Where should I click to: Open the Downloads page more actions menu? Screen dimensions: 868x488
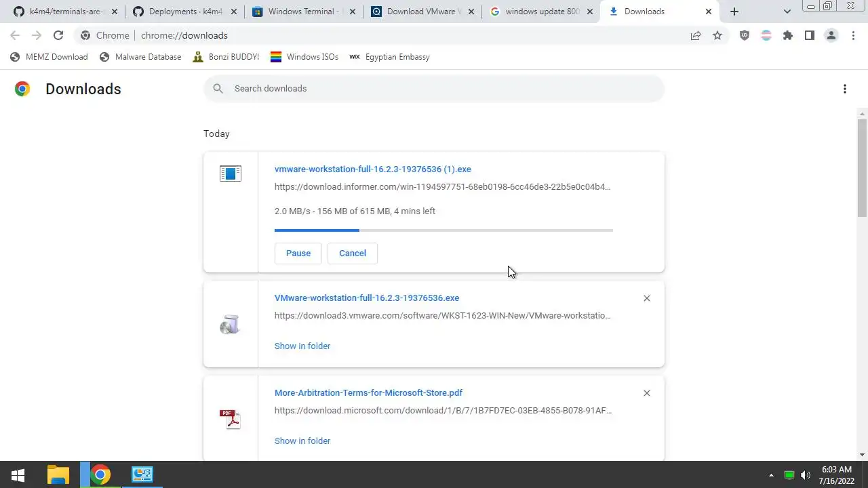click(x=845, y=89)
